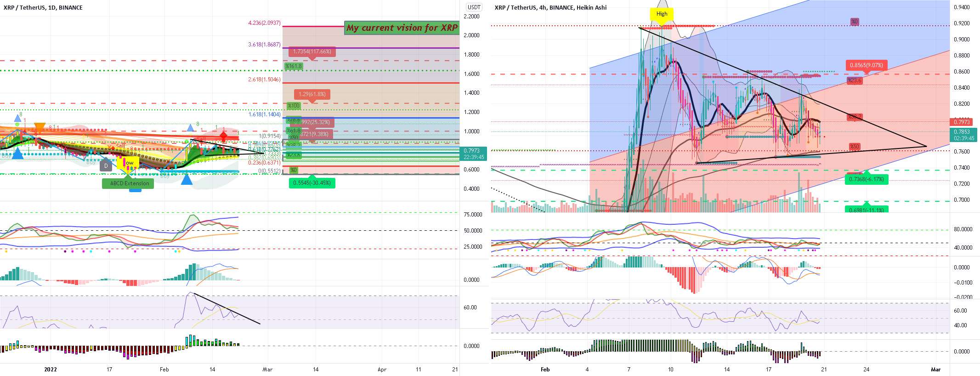Image resolution: width=980 pixels, height=376 pixels.
Task: Click the %161.8 level tag
Action: [x=294, y=66]
